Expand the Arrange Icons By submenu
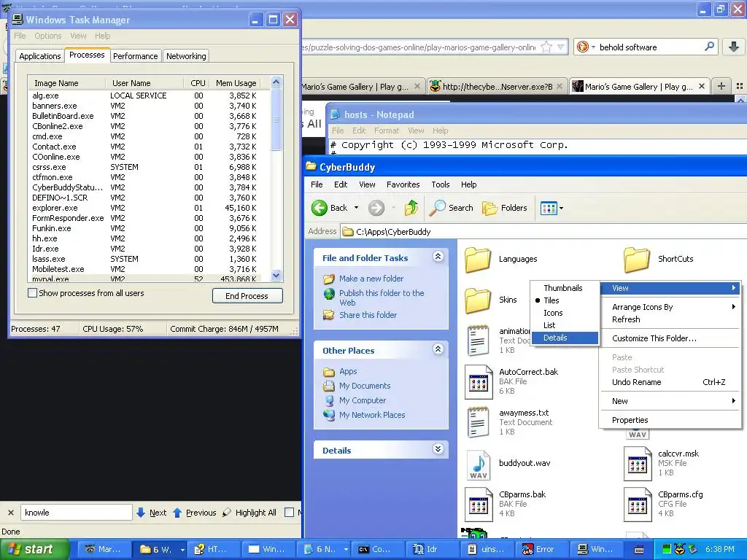747x560 pixels. [670, 307]
